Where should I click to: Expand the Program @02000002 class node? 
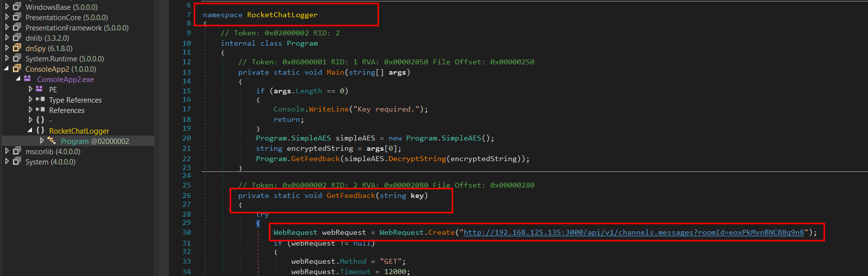[42, 141]
